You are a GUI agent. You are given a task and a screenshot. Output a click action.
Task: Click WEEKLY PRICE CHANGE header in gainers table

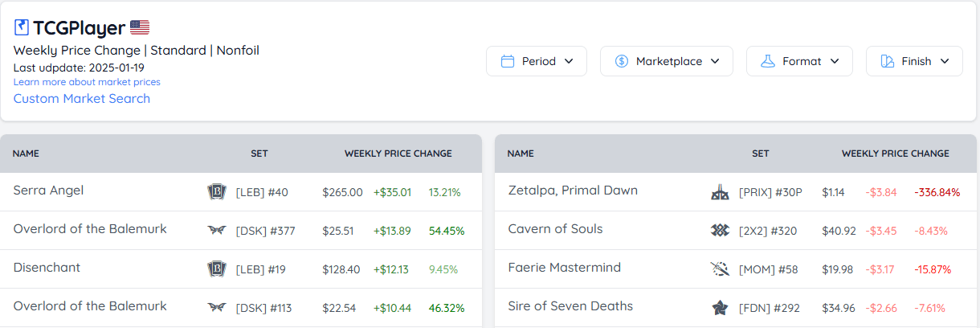398,154
